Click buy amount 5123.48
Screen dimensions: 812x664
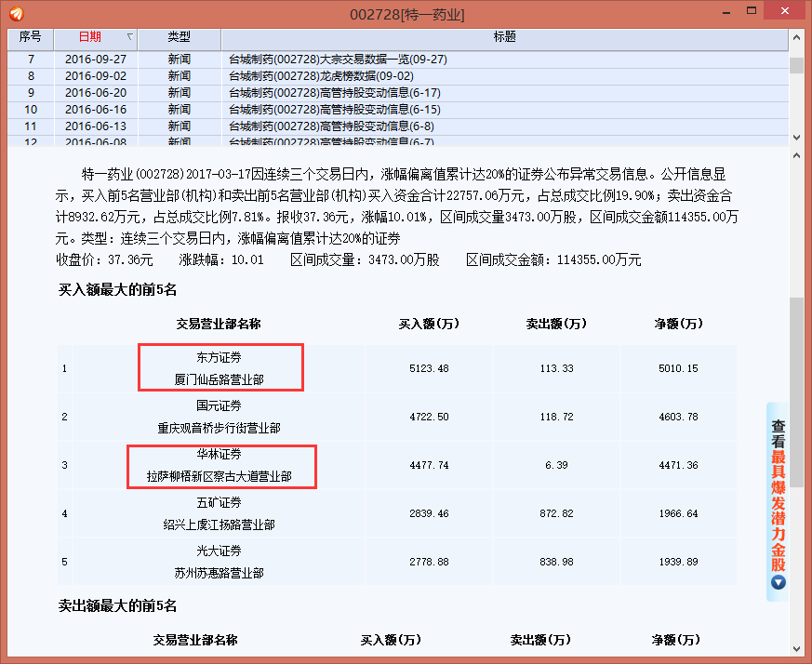[429, 368]
